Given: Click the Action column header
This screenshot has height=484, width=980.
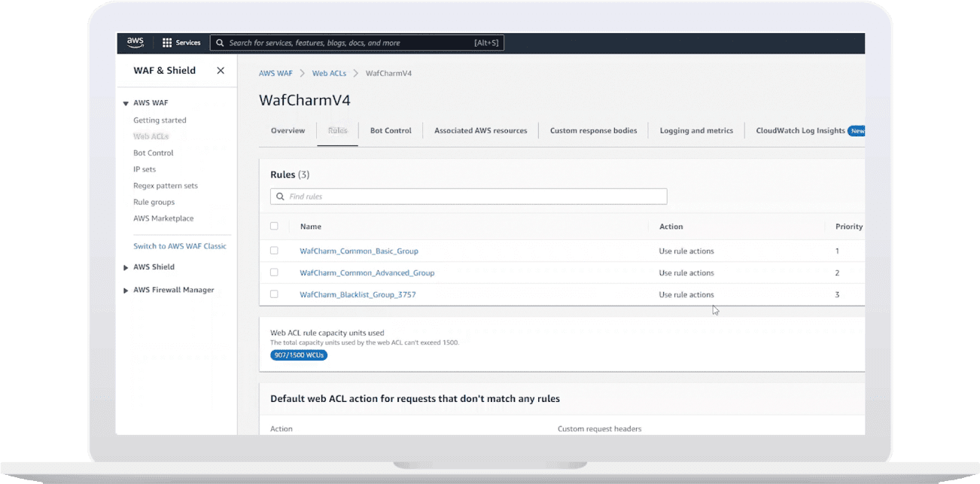Looking at the screenshot, I should click(x=671, y=227).
